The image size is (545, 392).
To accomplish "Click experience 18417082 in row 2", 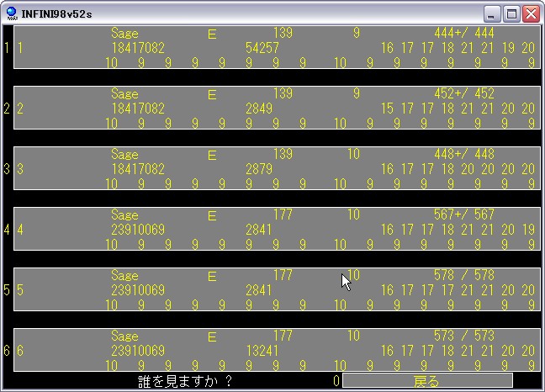I will click(138, 109).
